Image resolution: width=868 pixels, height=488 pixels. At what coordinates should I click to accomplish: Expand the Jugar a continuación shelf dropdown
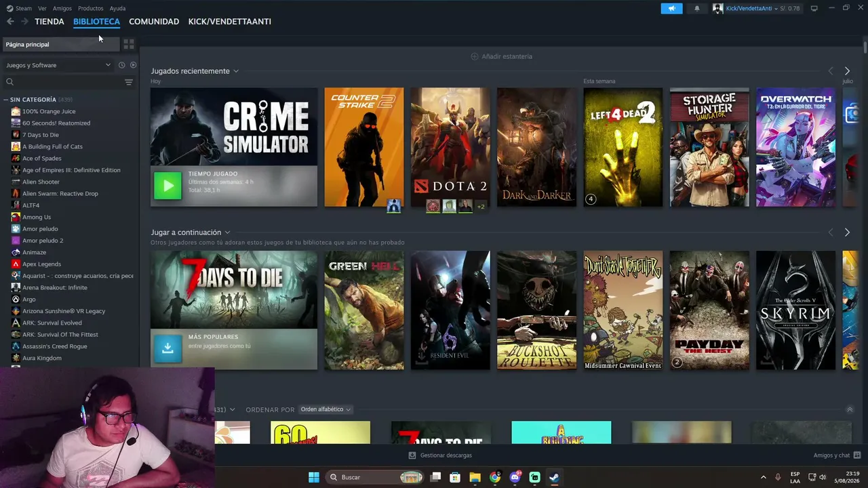pyautogui.click(x=227, y=232)
